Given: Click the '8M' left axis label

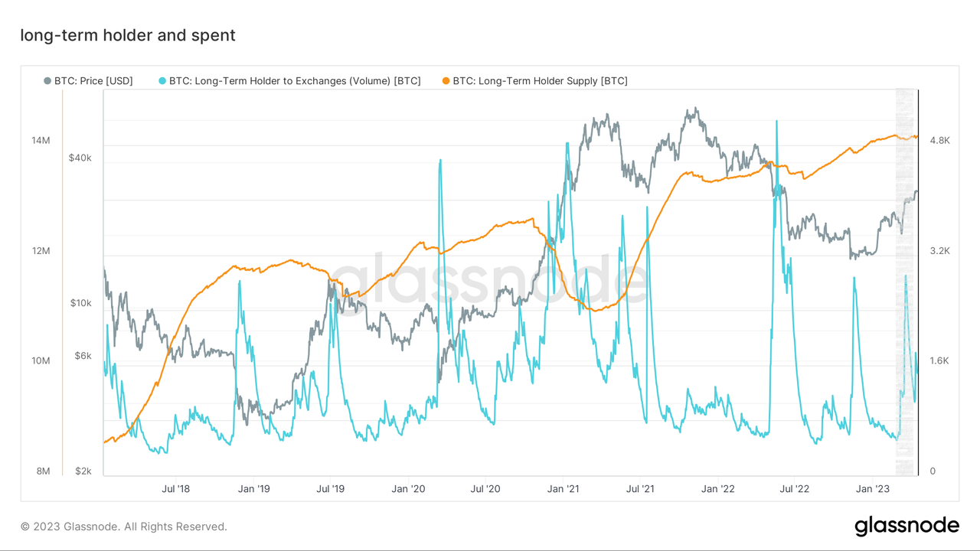Looking at the screenshot, I should (x=43, y=471).
